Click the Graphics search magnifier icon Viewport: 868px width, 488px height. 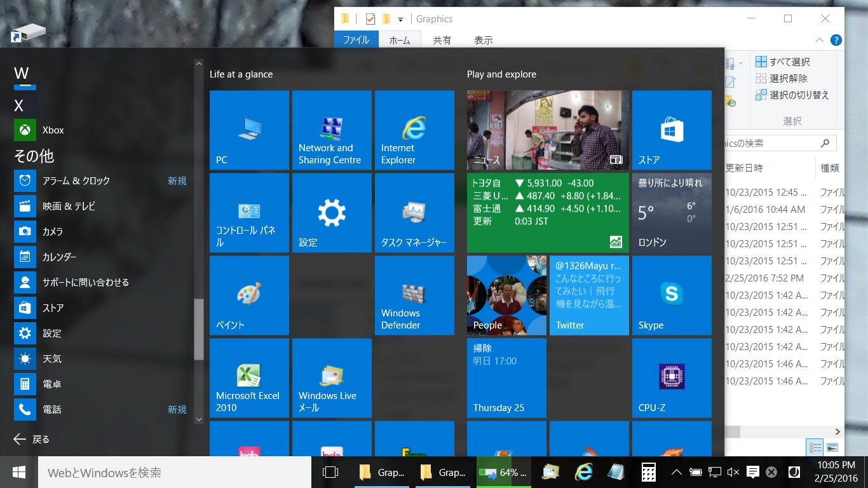tap(825, 144)
